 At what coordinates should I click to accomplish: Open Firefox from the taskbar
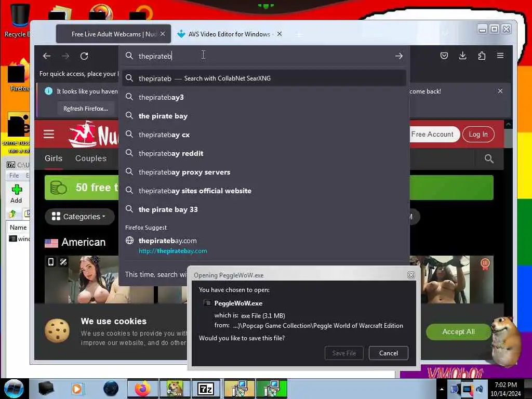click(x=142, y=389)
